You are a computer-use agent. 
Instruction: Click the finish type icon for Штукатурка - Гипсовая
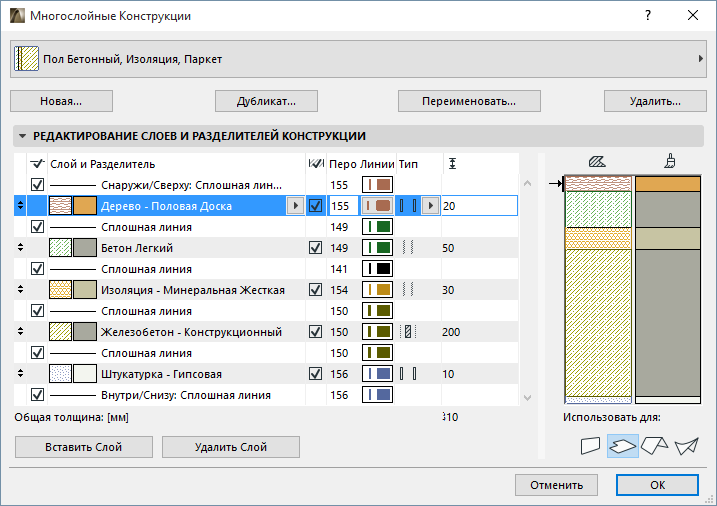click(x=408, y=374)
